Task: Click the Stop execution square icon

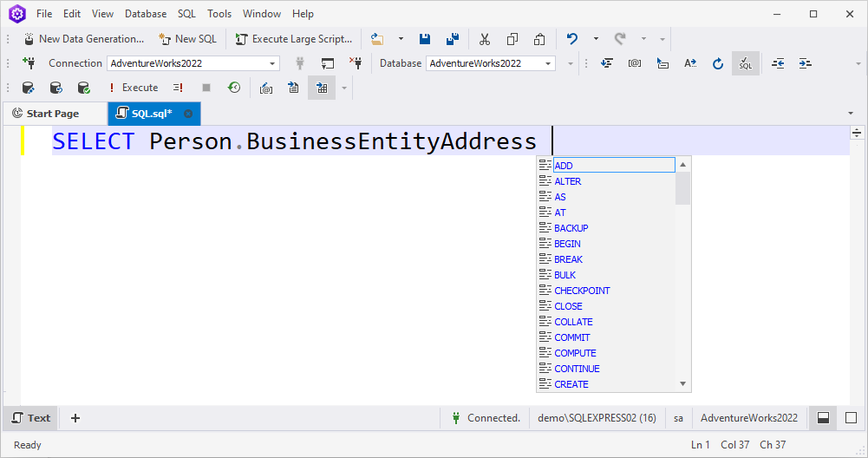Action: click(x=206, y=88)
